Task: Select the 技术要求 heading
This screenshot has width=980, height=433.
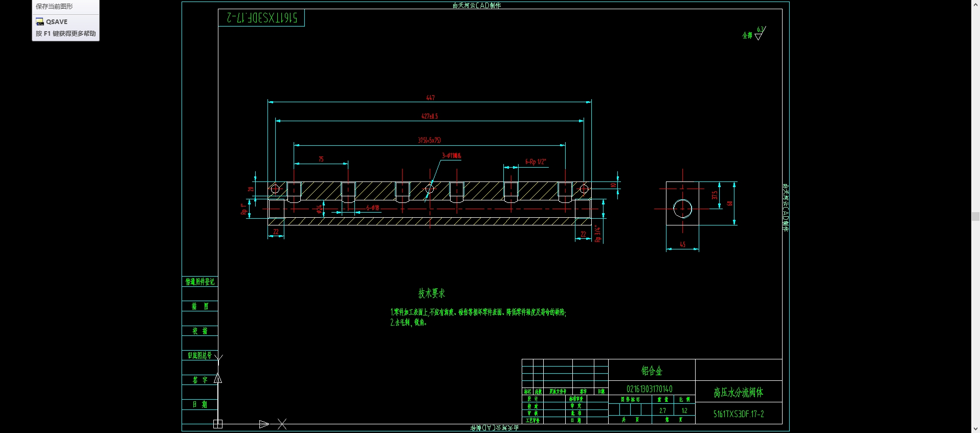Action: [432, 293]
